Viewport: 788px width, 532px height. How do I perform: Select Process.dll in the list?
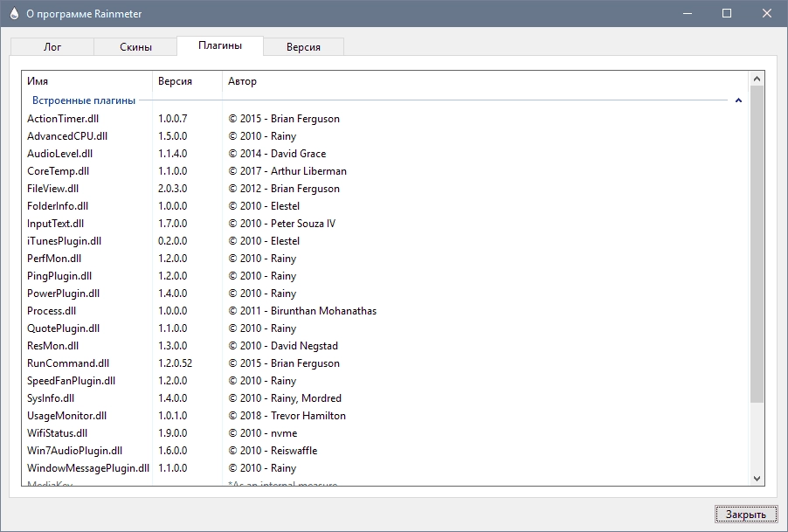pyautogui.click(x=52, y=311)
